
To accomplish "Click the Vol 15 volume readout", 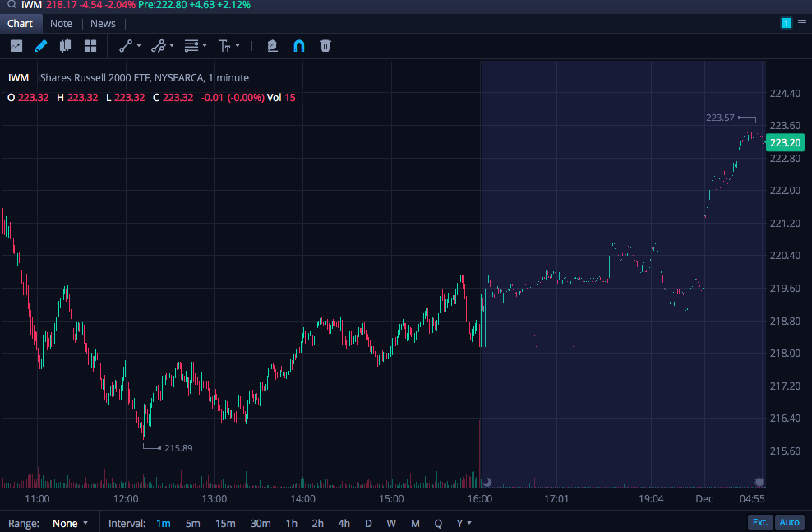I will click(281, 97).
